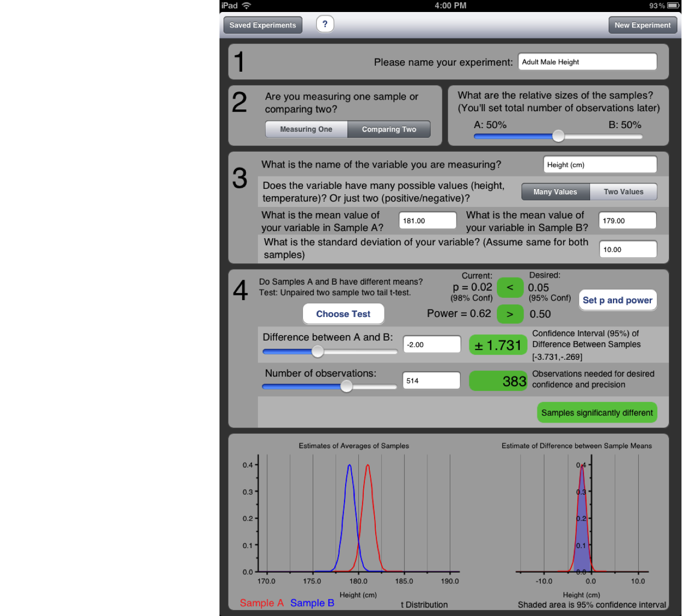Tap the B: 50% label
The height and width of the screenshot is (616, 682).
pyautogui.click(x=625, y=125)
